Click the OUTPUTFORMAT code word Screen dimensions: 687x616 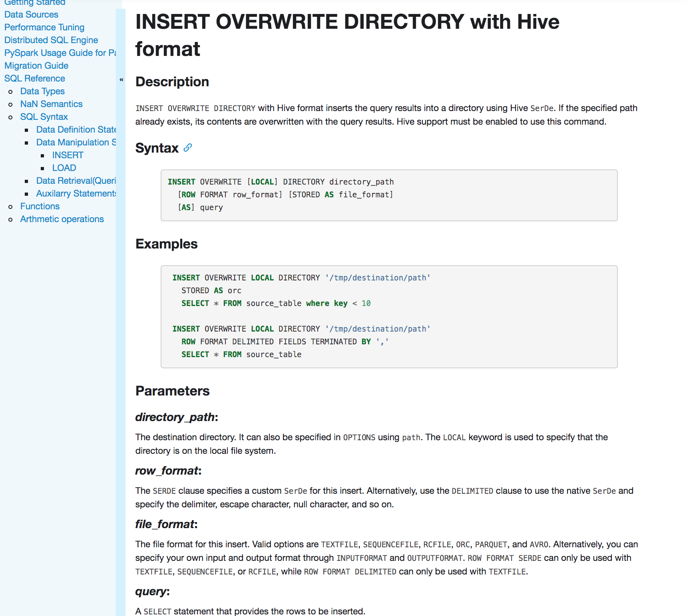(x=435, y=558)
